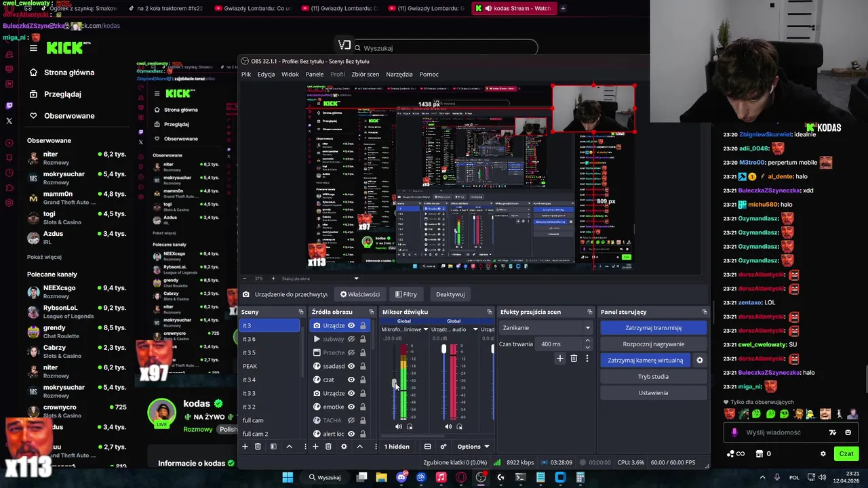Open Panele menu in OBS
The image size is (868, 488).
pyautogui.click(x=315, y=75)
